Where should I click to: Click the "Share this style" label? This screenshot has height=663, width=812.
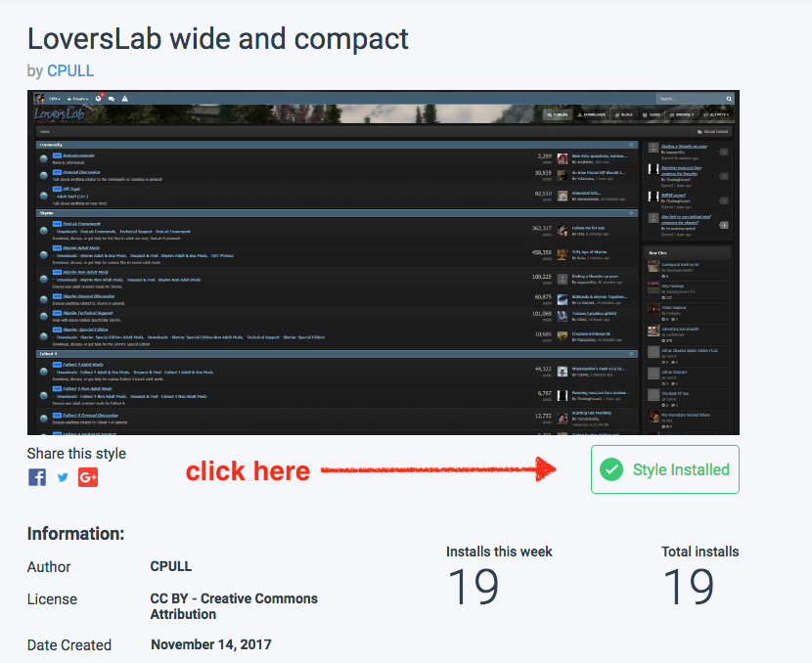click(x=76, y=454)
